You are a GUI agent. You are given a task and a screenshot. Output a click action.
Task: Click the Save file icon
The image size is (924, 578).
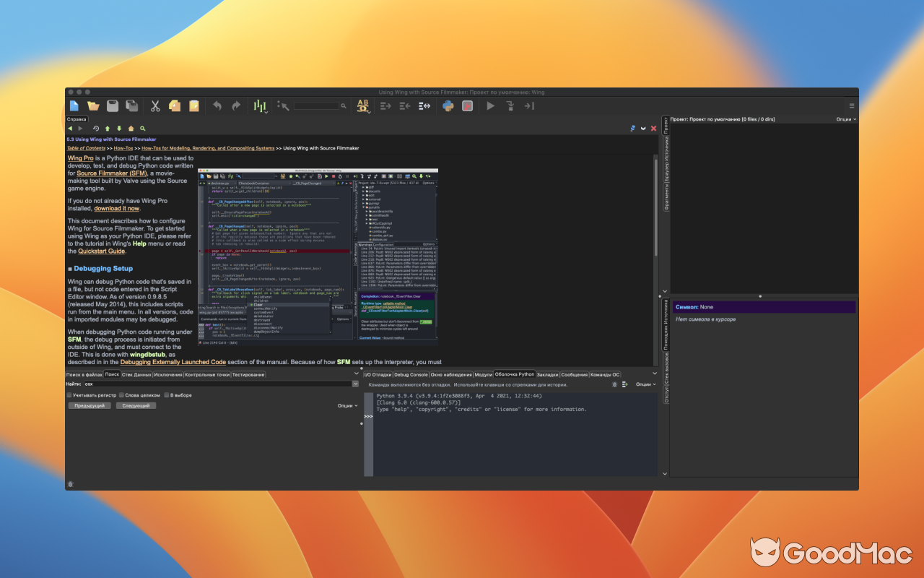(x=113, y=106)
